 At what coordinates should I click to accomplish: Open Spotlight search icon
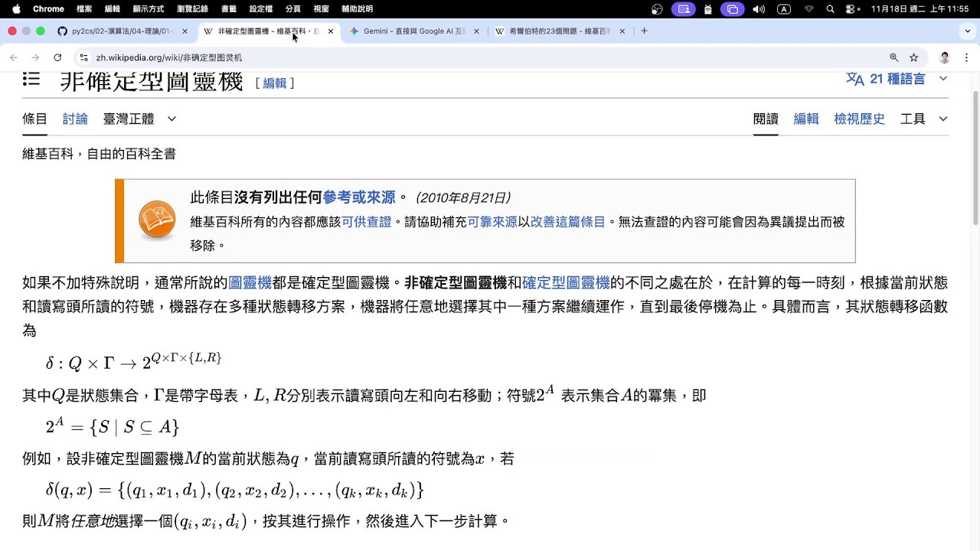point(831,9)
